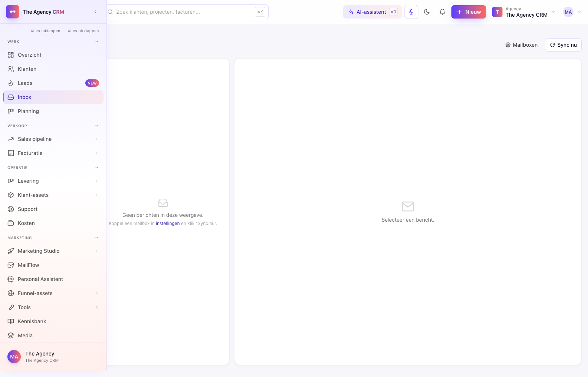Click the Planning board icon

pos(11,111)
